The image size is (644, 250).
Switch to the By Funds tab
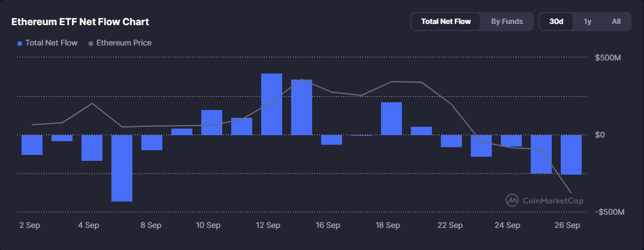pyautogui.click(x=507, y=22)
